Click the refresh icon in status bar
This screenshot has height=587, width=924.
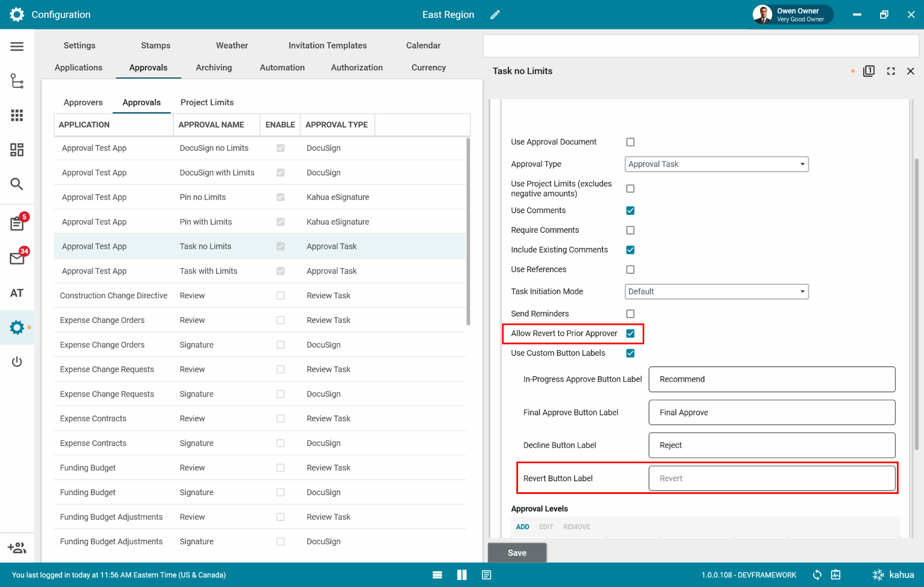817,575
